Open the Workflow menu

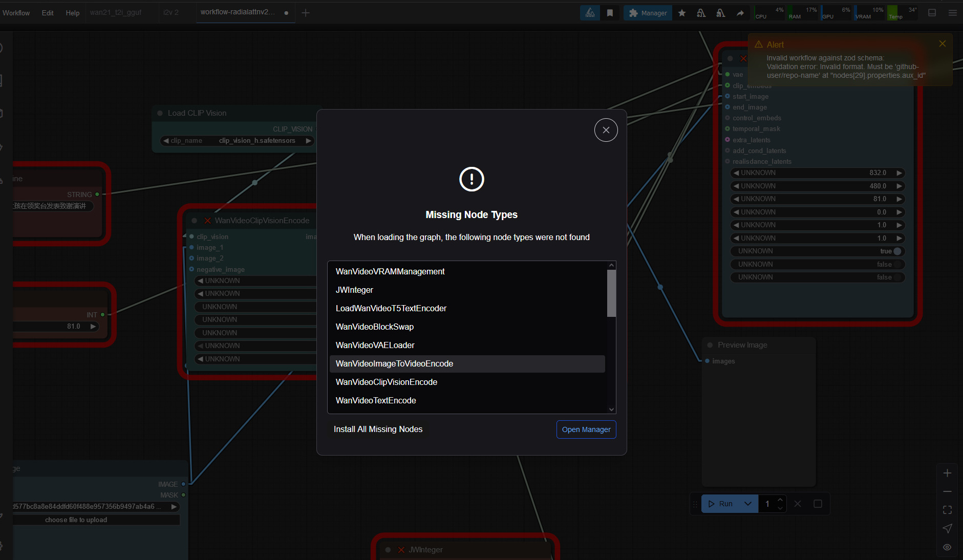click(x=16, y=13)
